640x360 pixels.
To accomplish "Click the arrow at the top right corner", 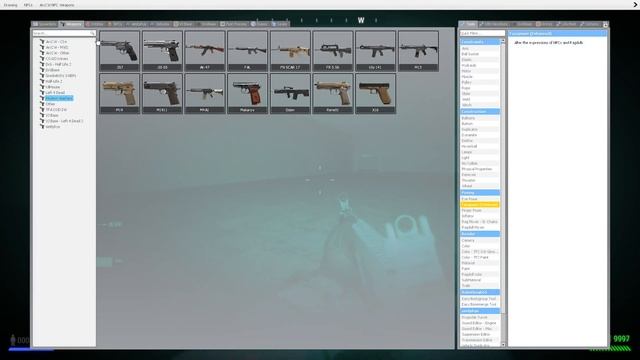I will coord(636,4).
